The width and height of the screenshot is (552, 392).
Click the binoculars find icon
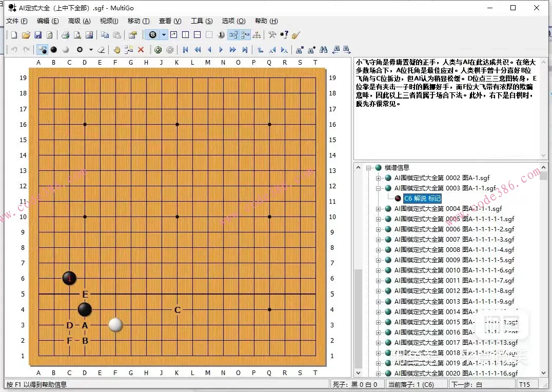pyautogui.click(x=324, y=50)
